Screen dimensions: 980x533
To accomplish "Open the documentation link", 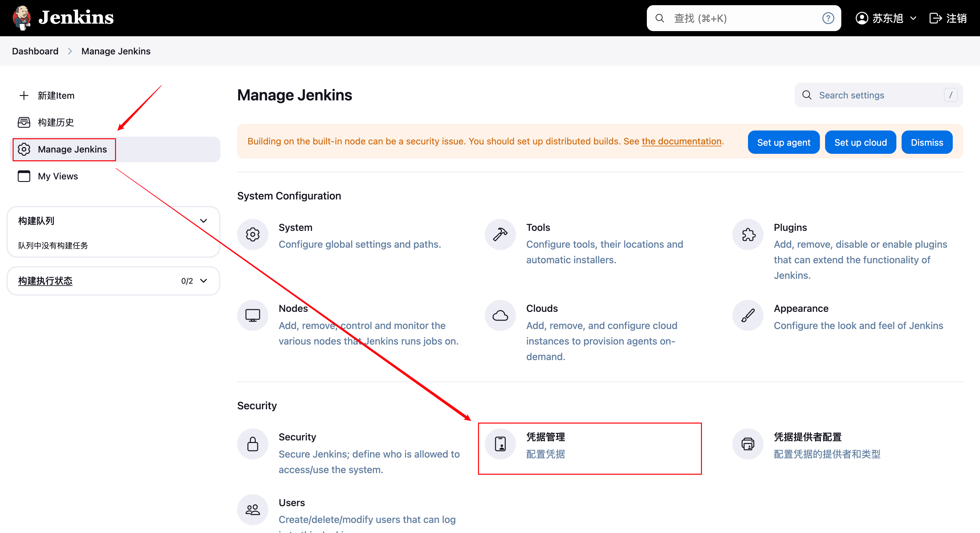I will 681,142.
